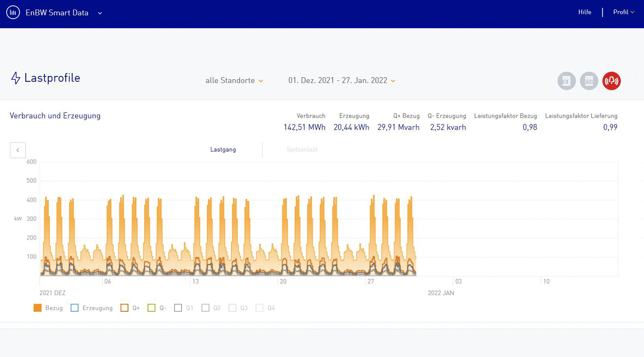Click the x-axis date marker 03
This screenshot has height=357, width=644.
click(458, 282)
